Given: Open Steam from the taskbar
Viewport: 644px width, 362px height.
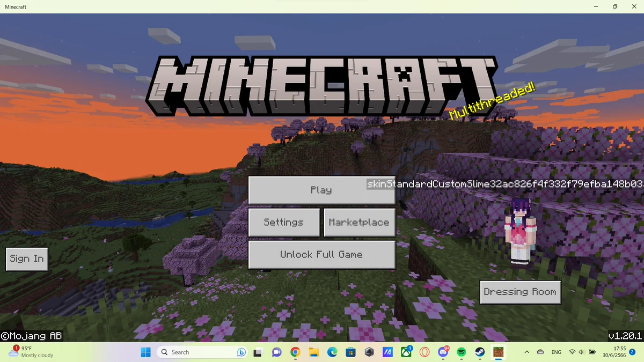Looking at the screenshot, I should (x=480, y=352).
